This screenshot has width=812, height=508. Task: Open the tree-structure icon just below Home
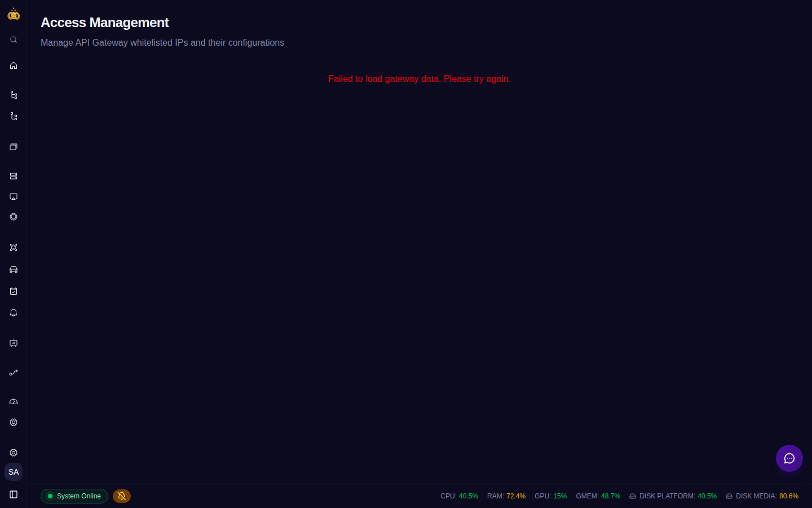14,95
